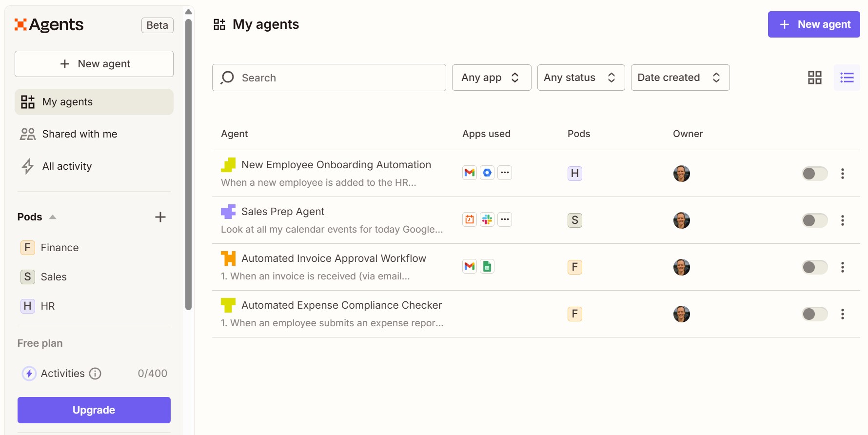Open more options for Expense Compliance Checker
This screenshot has width=868, height=435.
(x=843, y=314)
